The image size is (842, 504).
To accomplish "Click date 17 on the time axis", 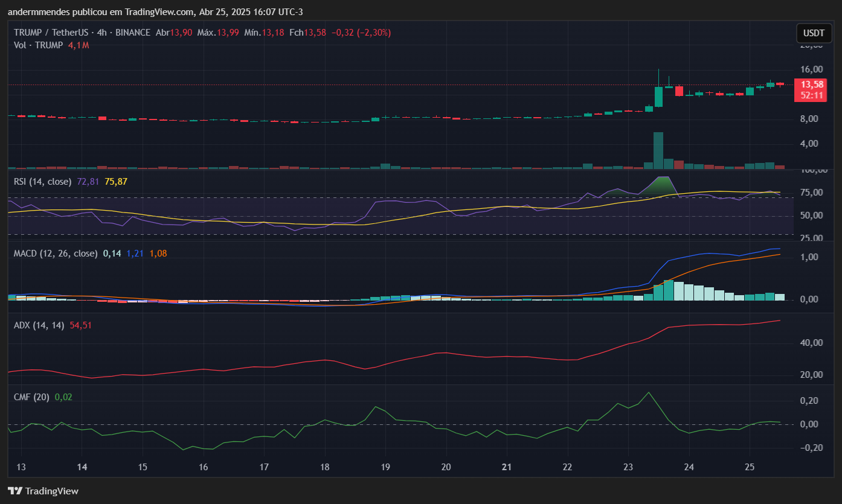I will [264, 467].
